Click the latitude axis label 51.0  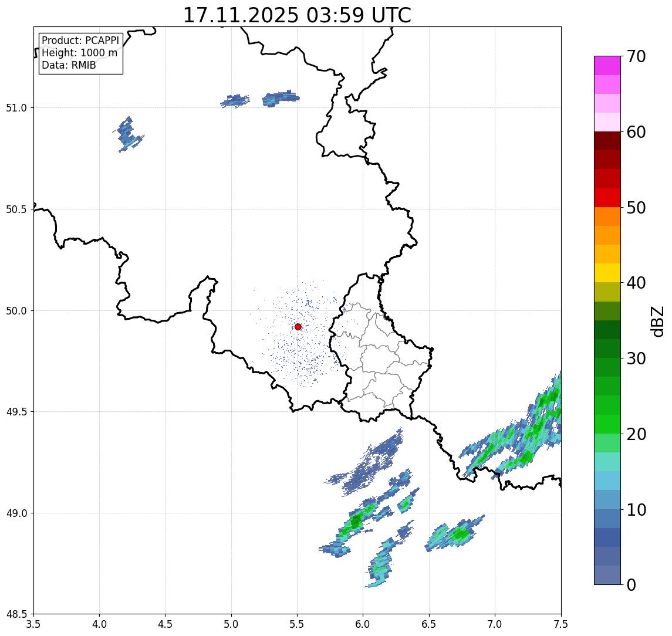coord(16,108)
